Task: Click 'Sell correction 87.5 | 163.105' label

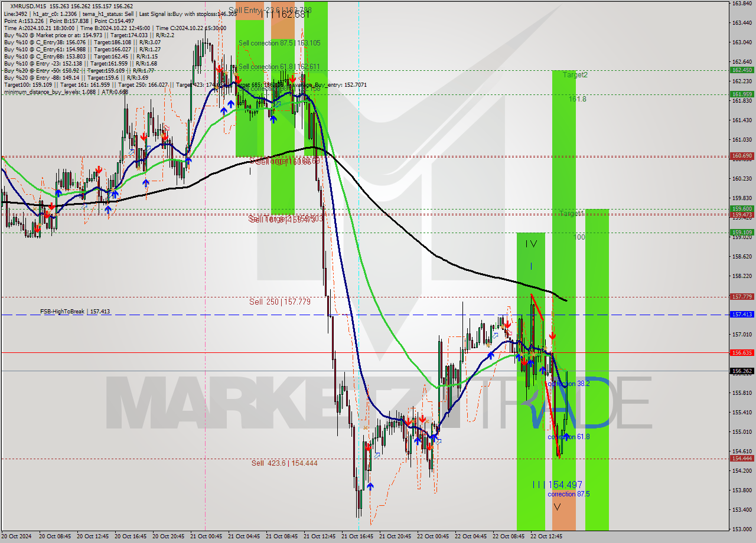Action: click(279, 43)
